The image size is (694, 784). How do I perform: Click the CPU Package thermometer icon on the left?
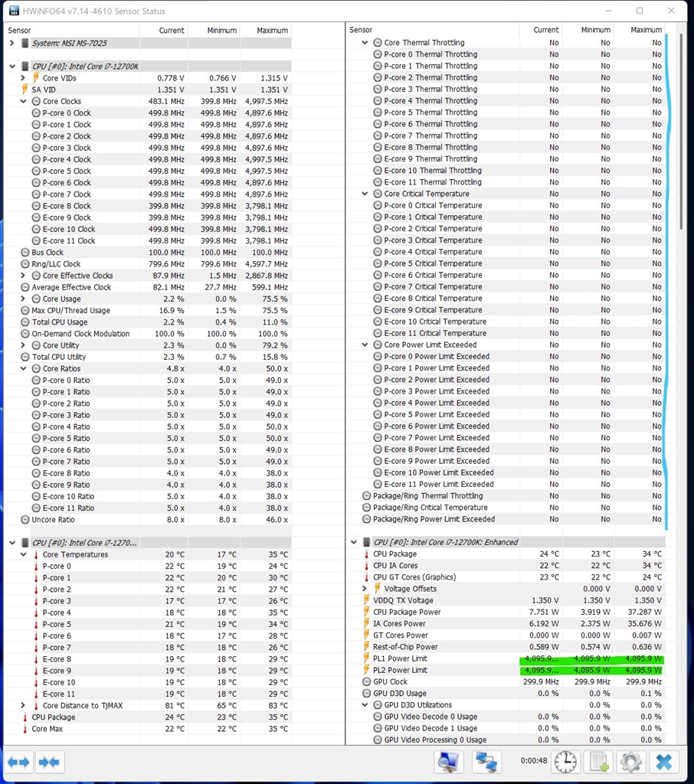[25, 717]
